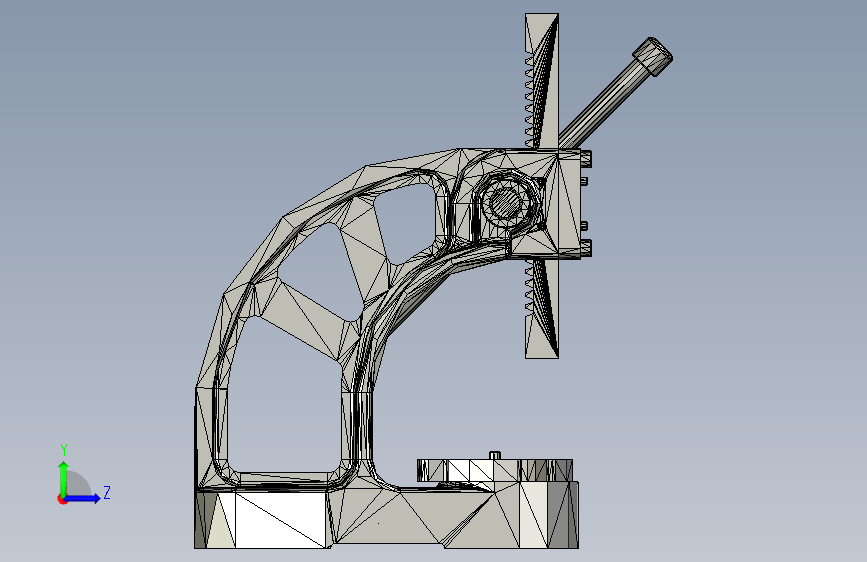This screenshot has width=867, height=562.
Task: Select the bright rectangular face on the base left
Action: coord(280,520)
